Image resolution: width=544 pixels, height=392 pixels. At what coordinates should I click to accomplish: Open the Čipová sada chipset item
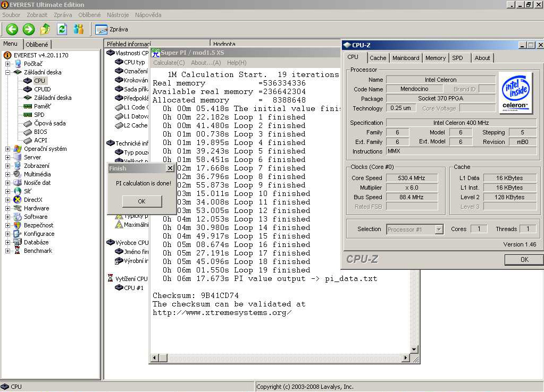(x=49, y=123)
